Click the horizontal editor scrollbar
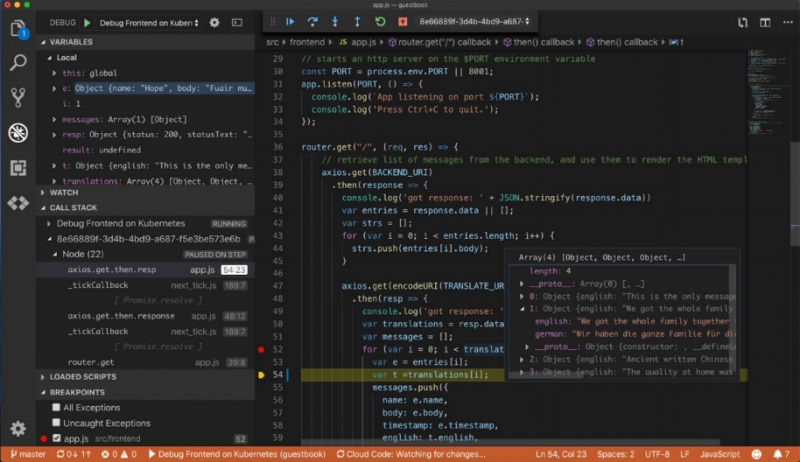The image size is (800, 462). click(x=510, y=442)
